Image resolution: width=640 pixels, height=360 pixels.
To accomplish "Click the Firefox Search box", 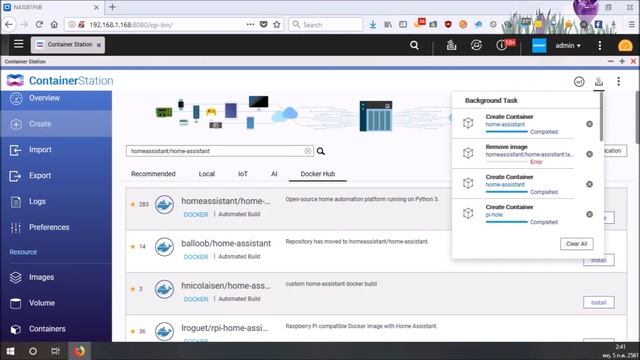I will pos(325,24).
